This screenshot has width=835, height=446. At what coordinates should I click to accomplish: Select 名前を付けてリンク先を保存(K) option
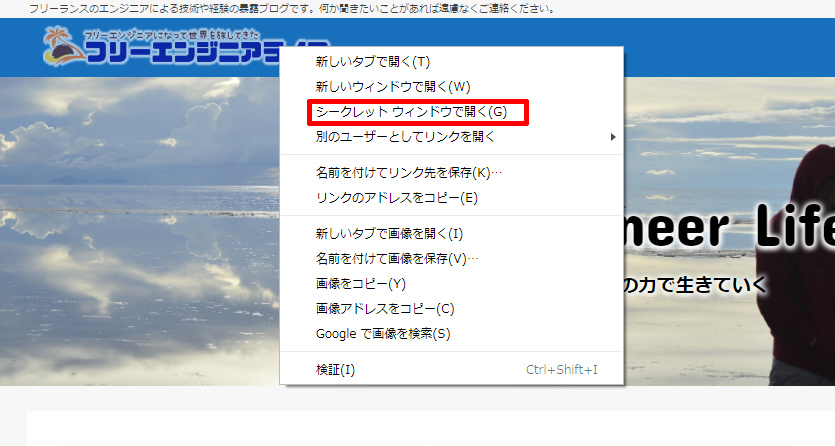click(x=409, y=173)
